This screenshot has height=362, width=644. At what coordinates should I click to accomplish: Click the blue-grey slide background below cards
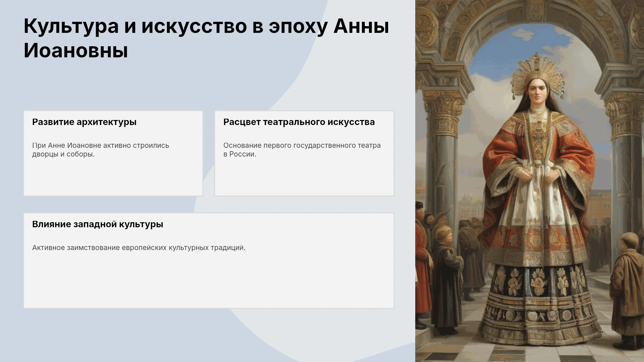click(x=134, y=335)
